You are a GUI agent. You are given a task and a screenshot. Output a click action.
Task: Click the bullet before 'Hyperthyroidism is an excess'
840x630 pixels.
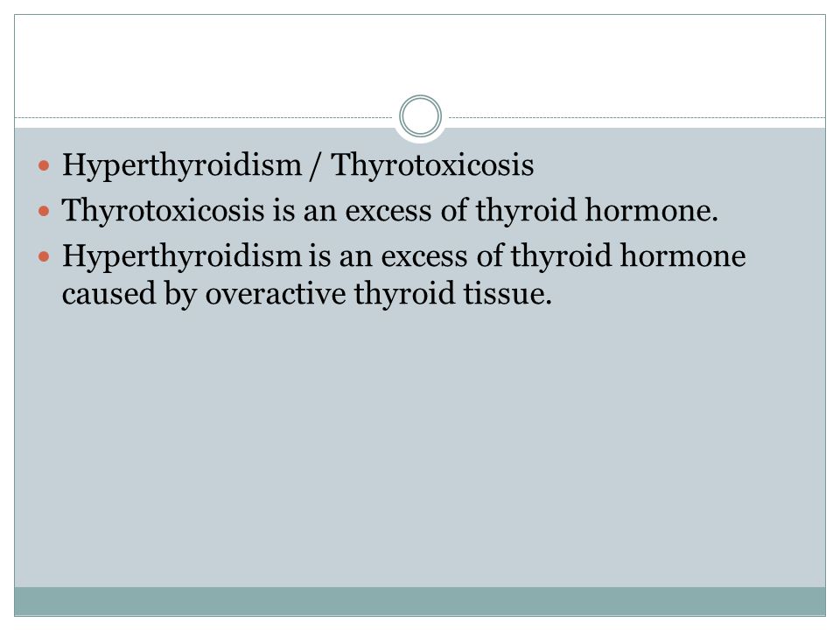tap(44, 256)
